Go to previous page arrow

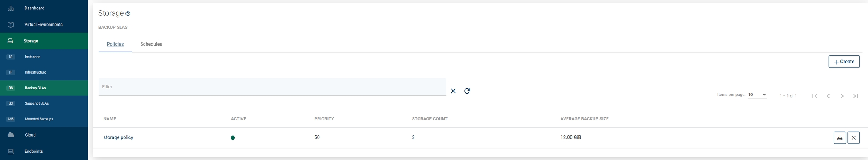(x=828, y=96)
